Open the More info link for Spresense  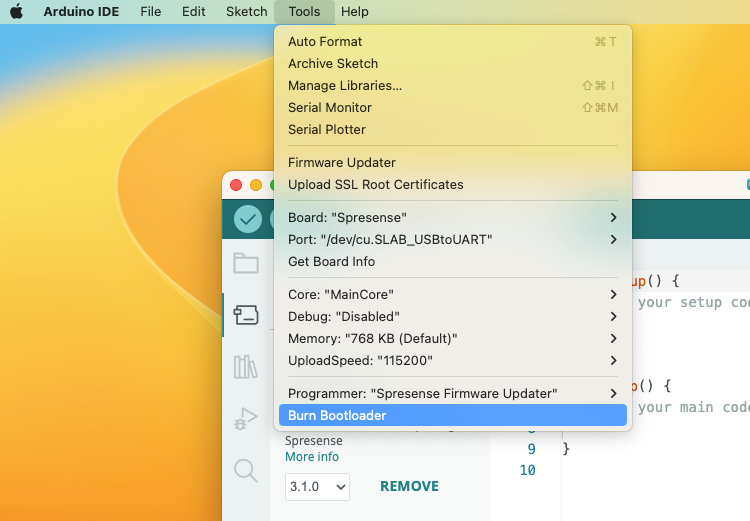coord(312,457)
